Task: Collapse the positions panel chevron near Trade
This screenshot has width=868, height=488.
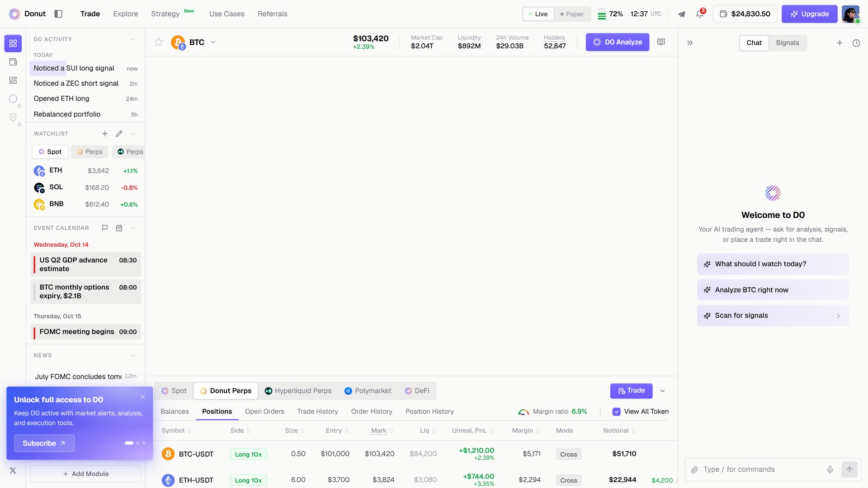Action: pos(662,391)
